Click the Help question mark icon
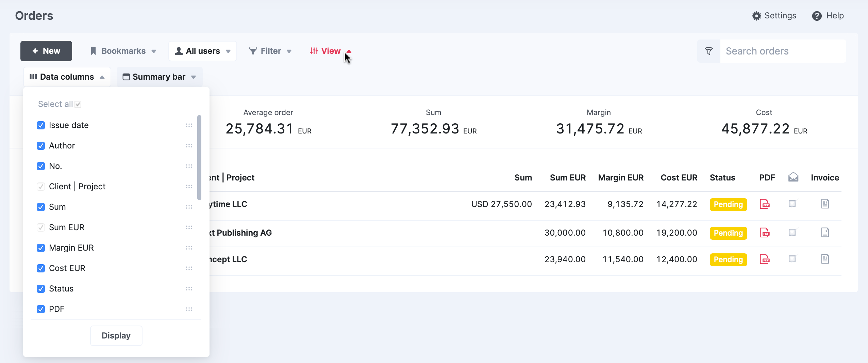Image resolution: width=868 pixels, height=363 pixels. [817, 16]
